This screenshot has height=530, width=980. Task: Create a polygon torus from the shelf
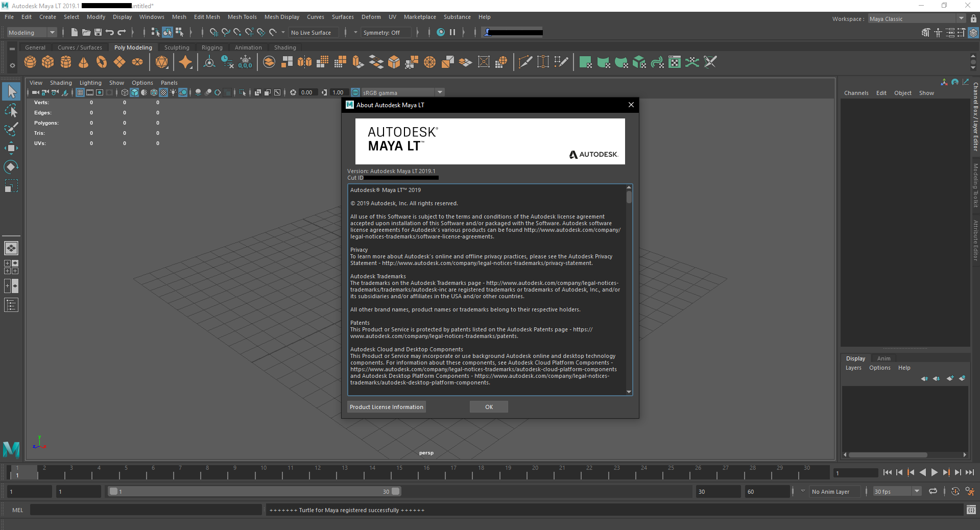pyautogui.click(x=102, y=62)
